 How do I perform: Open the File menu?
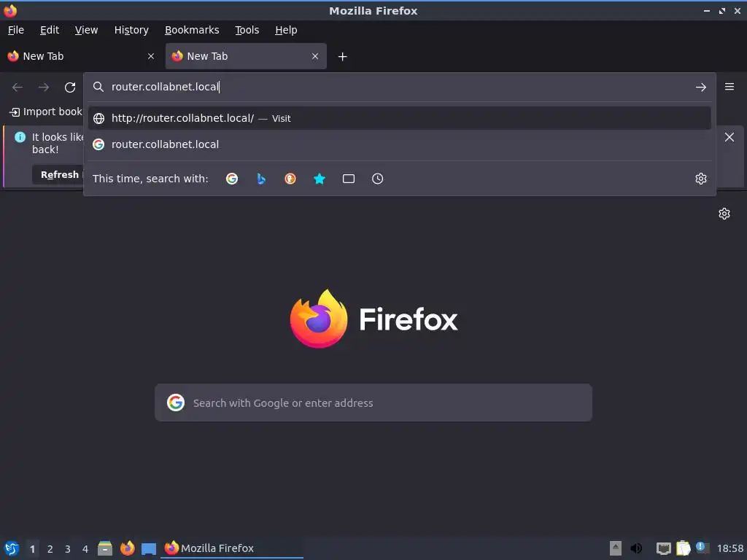(x=16, y=30)
